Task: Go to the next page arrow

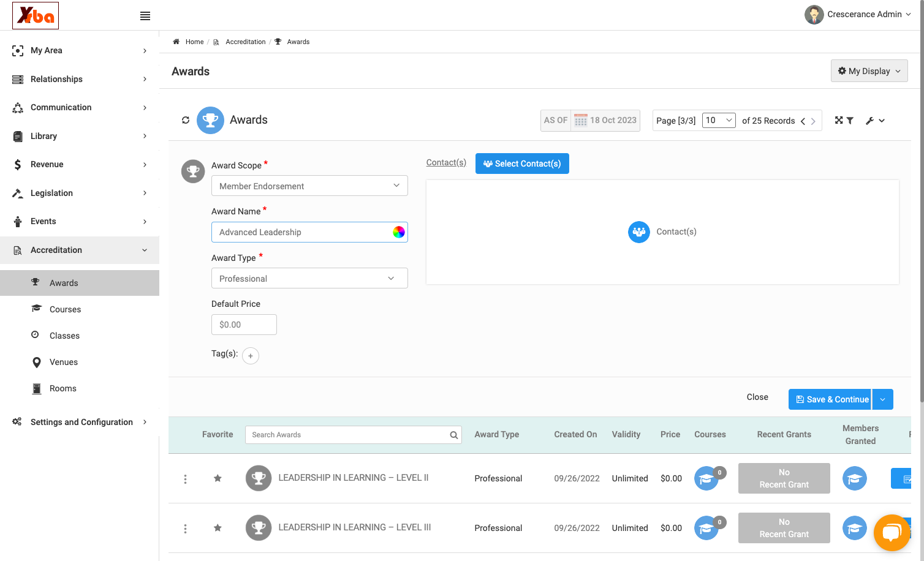Action: pos(813,121)
